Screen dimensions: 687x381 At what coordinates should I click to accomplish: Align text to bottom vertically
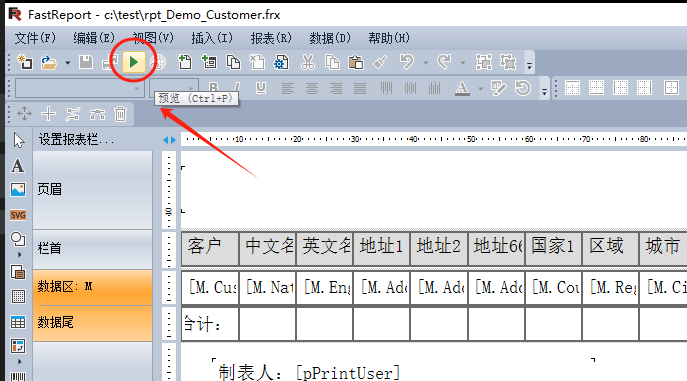point(435,88)
